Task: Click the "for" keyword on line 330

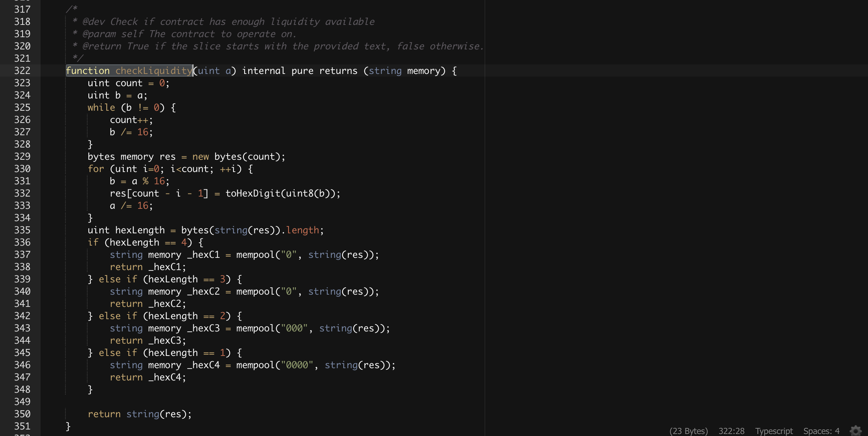Action: 96,169
